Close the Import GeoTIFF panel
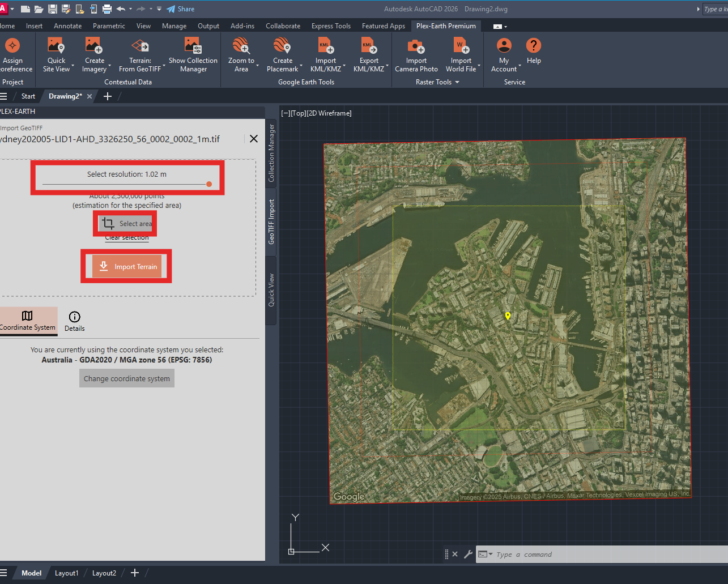Image resolution: width=728 pixels, height=584 pixels. (254, 139)
